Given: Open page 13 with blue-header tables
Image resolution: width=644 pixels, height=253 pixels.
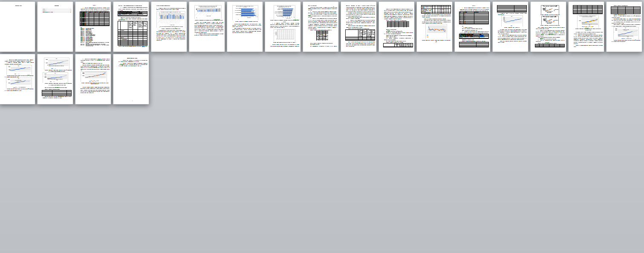Looking at the screenshot, I should click(x=473, y=27).
